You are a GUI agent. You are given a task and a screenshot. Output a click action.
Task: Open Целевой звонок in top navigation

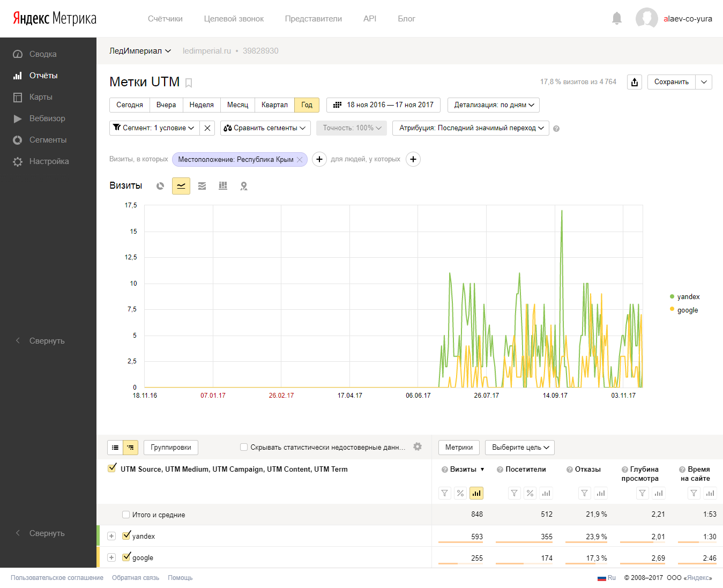click(234, 19)
